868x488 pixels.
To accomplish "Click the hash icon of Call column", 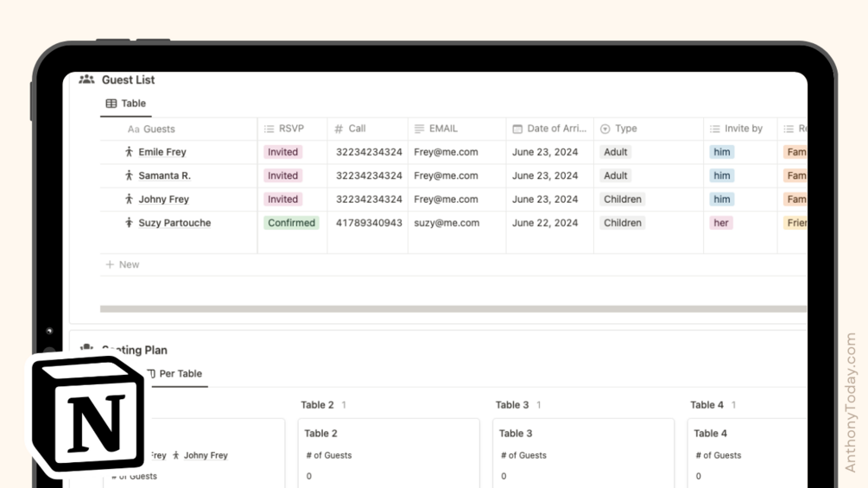I will coord(339,129).
